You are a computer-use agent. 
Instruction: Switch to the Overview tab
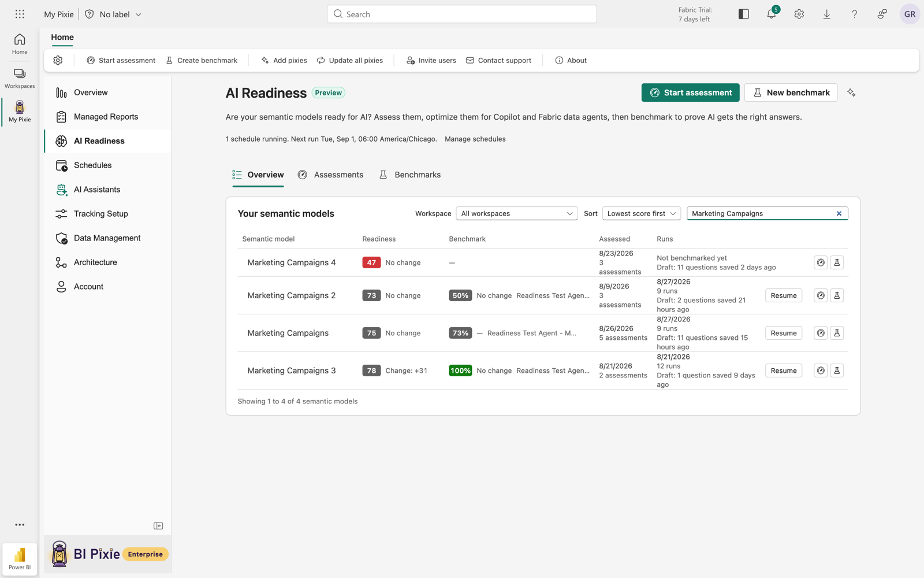coord(258,175)
